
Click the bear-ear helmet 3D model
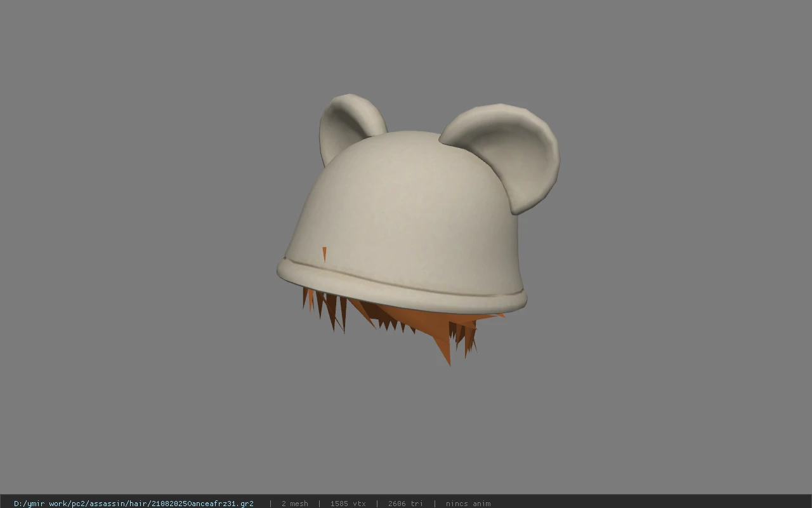tap(417, 229)
